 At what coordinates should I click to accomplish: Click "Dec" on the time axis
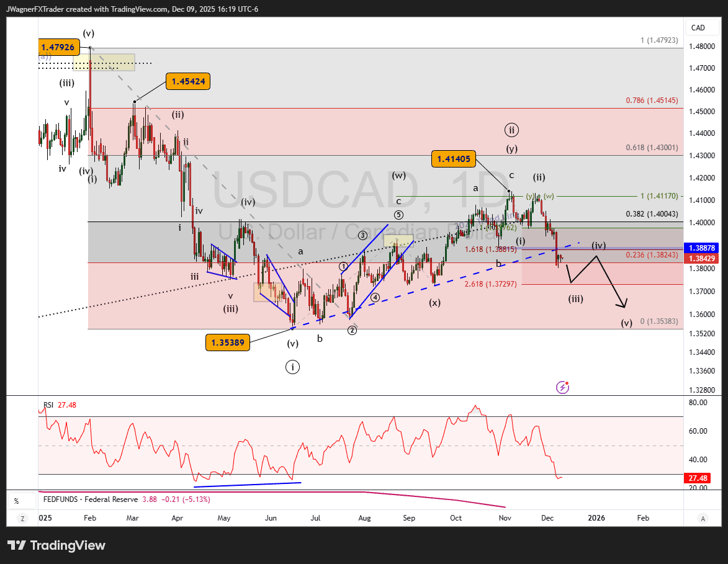click(x=548, y=518)
